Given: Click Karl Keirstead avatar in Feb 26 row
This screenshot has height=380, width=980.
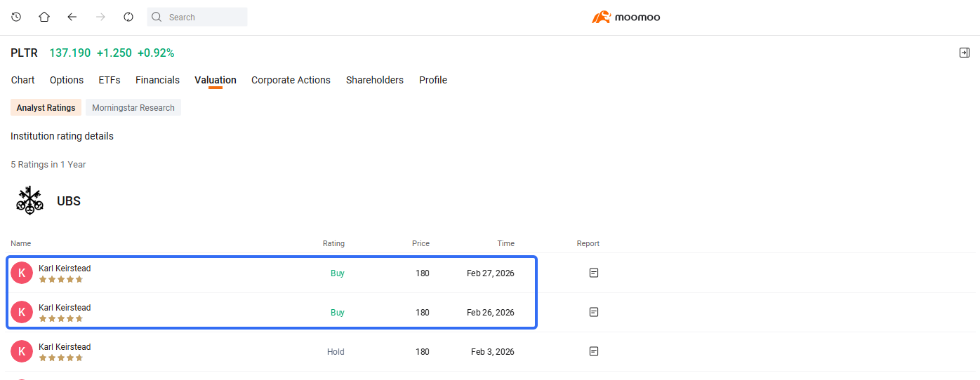Looking at the screenshot, I should pyautogui.click(x=22, y=312).
